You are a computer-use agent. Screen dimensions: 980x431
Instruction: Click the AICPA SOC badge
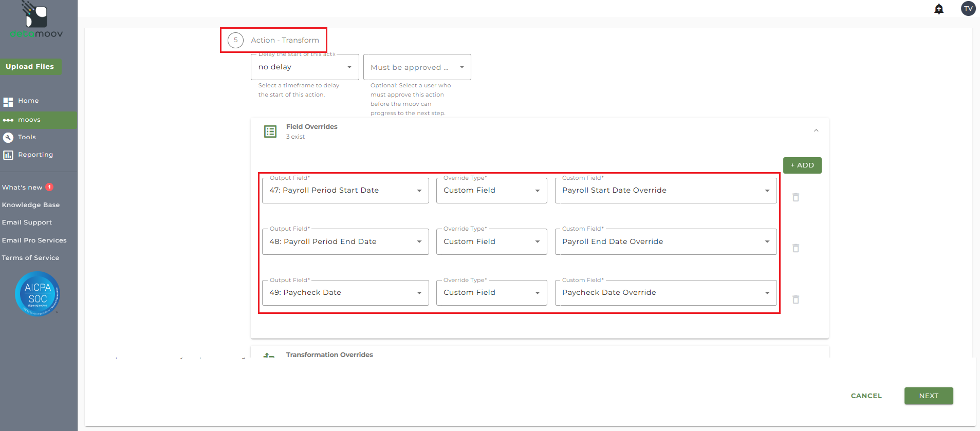38,293
